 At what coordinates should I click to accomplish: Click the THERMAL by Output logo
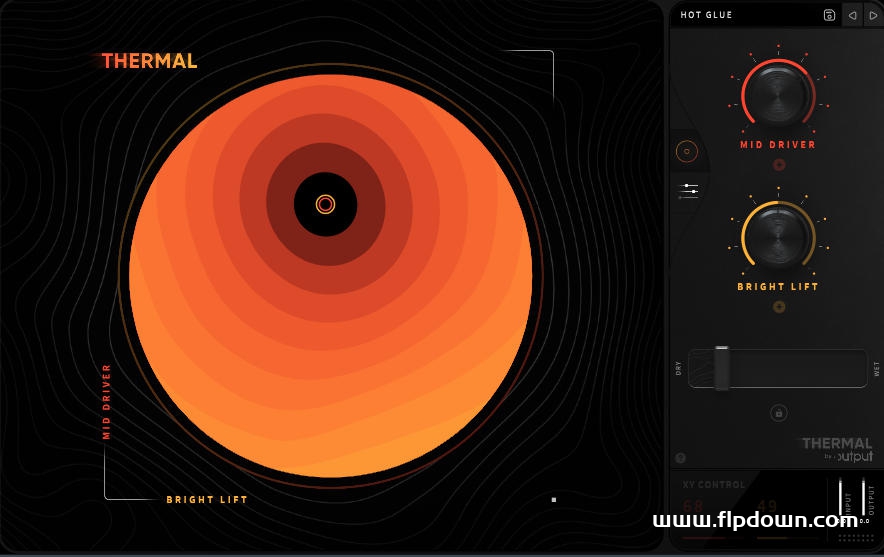pos(837,449)
